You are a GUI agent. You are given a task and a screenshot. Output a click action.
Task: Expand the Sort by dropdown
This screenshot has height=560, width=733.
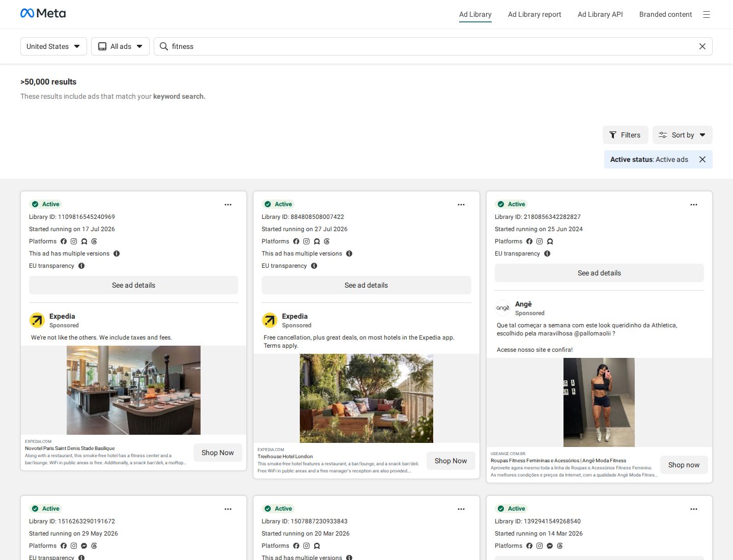point(683,135)
